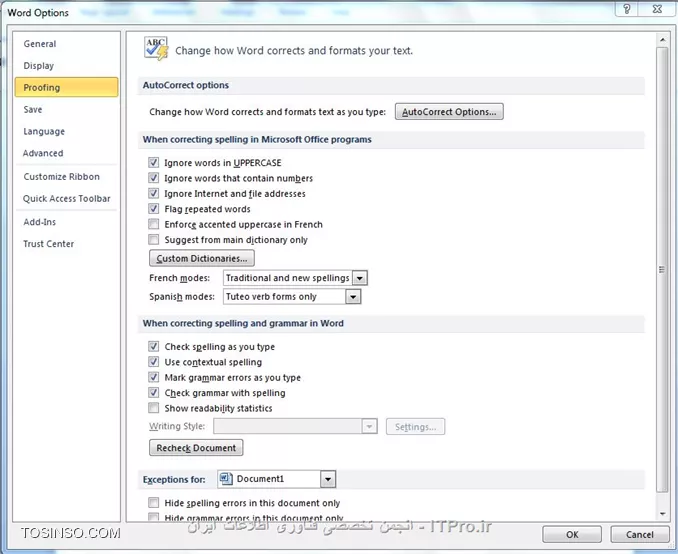Open the Save options category
Viewport: 678px width, 554px height.
[x=66, y=109]
